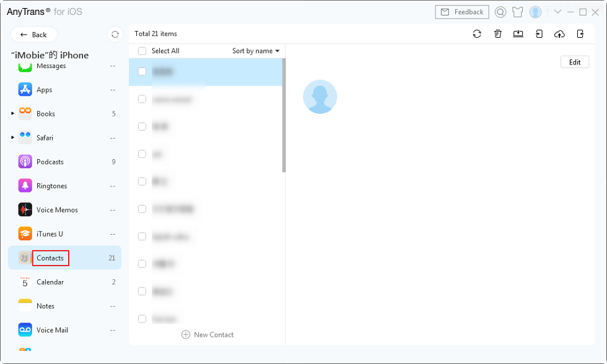Select Podcasts in the sidebar

click(50, 162)
